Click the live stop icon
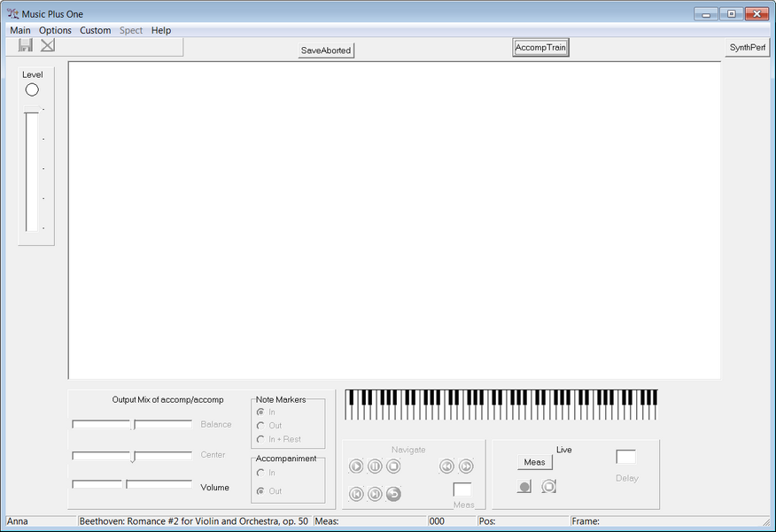The image size is (776, 532). pyautogui.click(x=548, y=486)
